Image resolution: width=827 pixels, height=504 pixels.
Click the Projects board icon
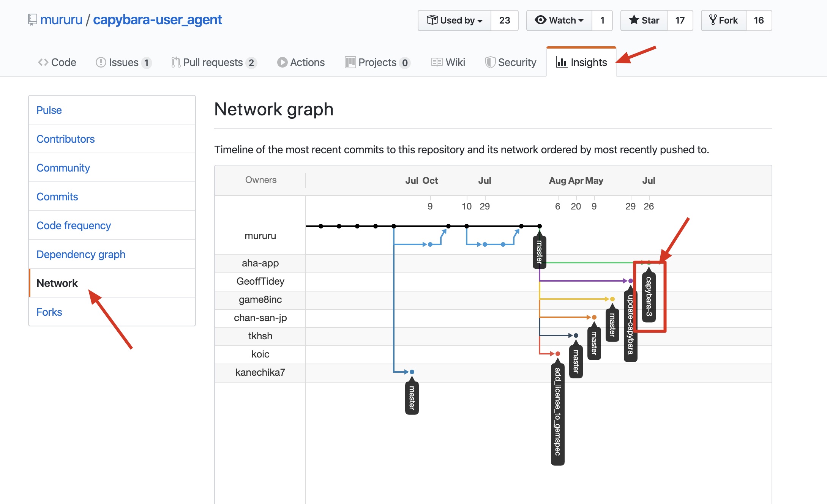[350, 62]
